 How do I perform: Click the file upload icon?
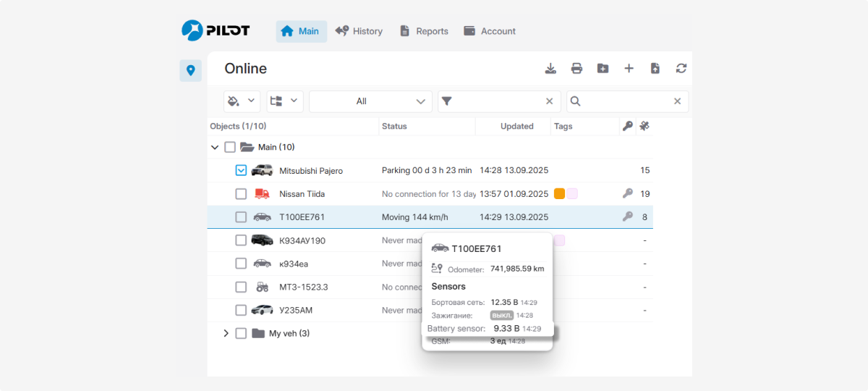[x=655, y=69]
